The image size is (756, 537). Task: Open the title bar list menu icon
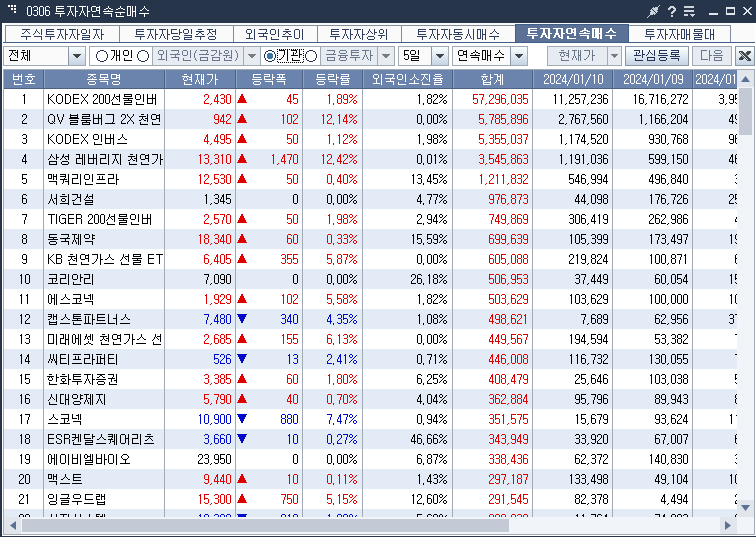(689, 11)
